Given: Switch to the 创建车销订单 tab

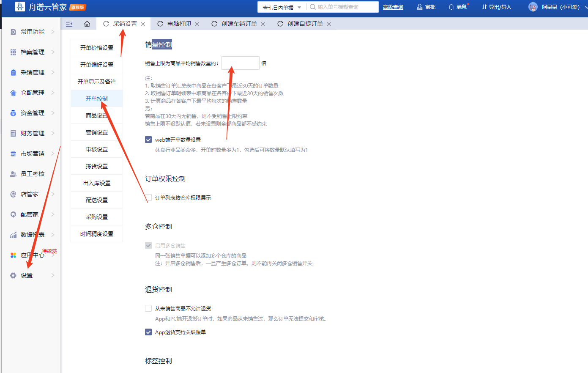Looking at the screenshot, I should pyautogui.click(x=239, y=24).
